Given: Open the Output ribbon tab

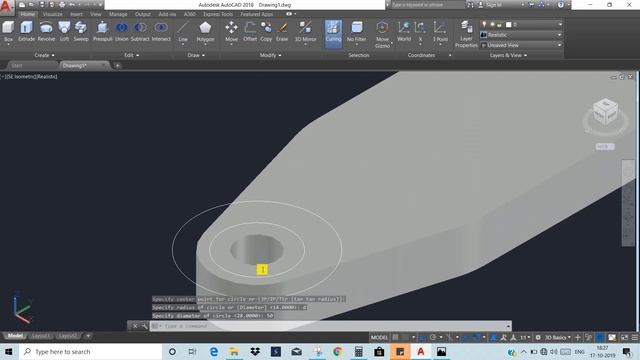Looking at the screenshot, I should click(142, 14).
